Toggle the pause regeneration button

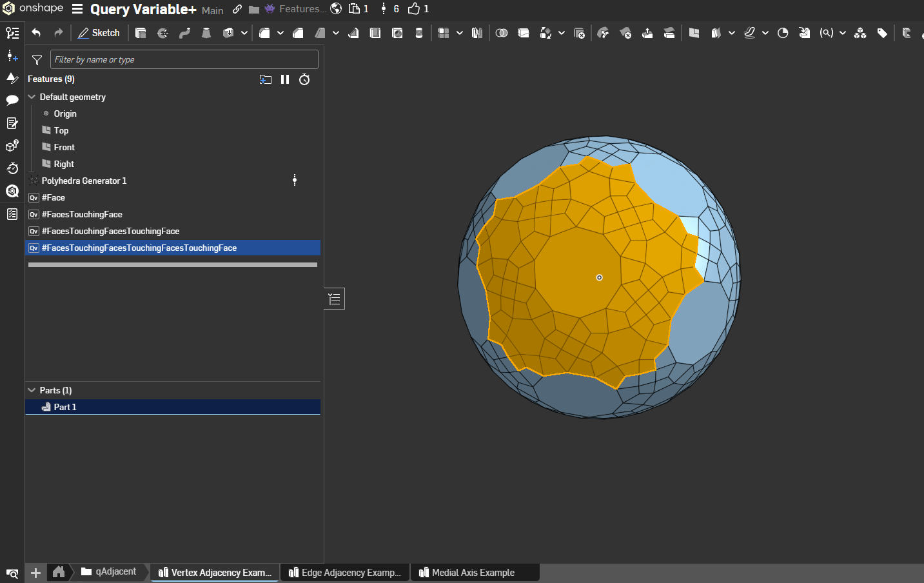click(x=285, y=79)
